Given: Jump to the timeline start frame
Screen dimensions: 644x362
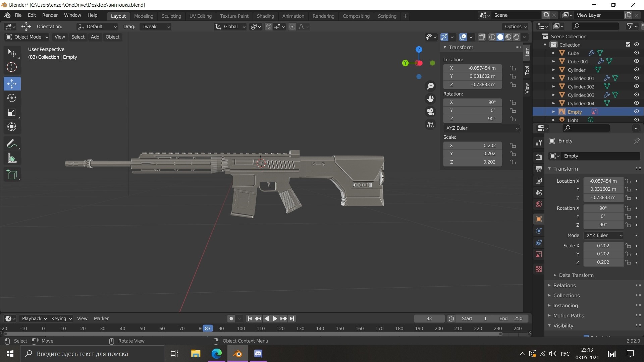Looking at the screenshot, I should (249, 318).
